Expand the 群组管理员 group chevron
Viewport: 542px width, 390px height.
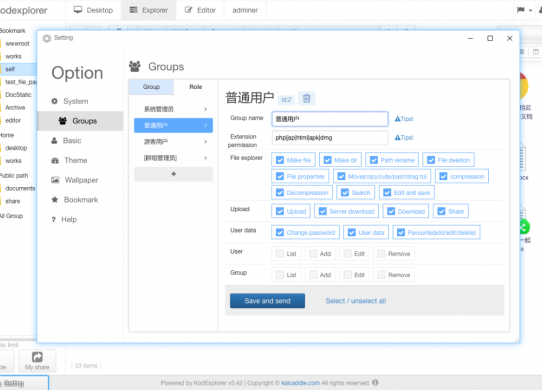pyautogui.click(x=206, y=158)
